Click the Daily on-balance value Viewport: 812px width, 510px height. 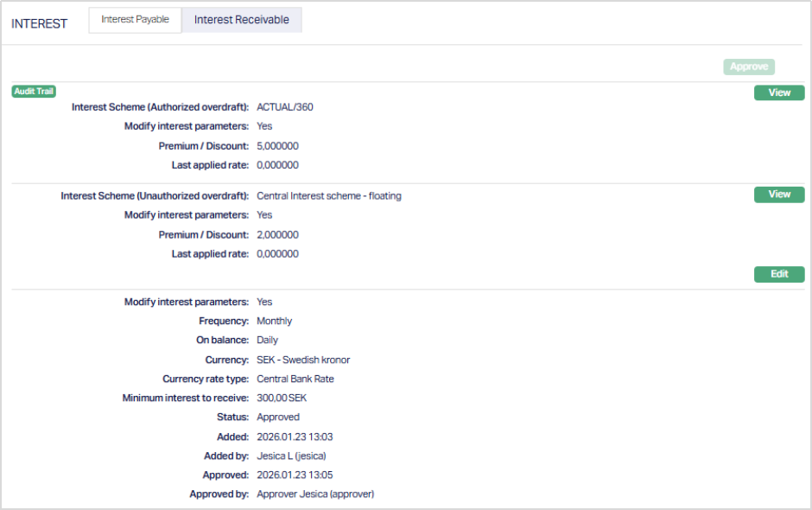pos(267,341)
